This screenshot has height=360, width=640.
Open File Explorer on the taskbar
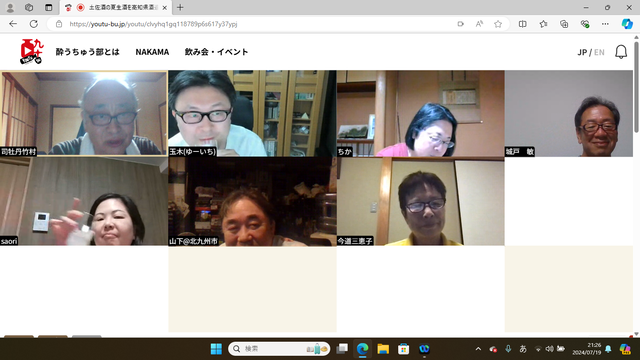click(383, 349)
